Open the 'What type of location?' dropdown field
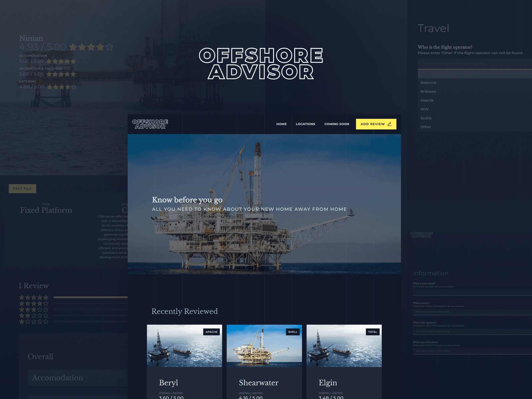The height and width of the screenshot is (399, 532). tap(472, 351)
